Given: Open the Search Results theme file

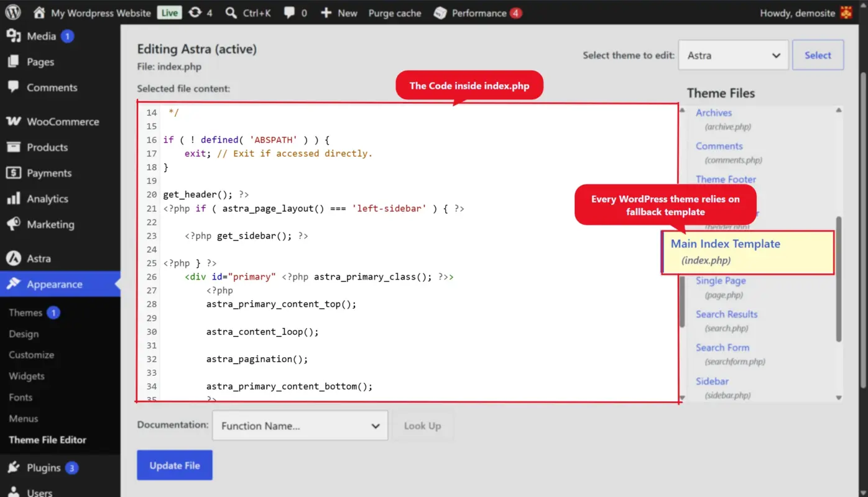Looking at the screenshot, I should click(726, 314).
